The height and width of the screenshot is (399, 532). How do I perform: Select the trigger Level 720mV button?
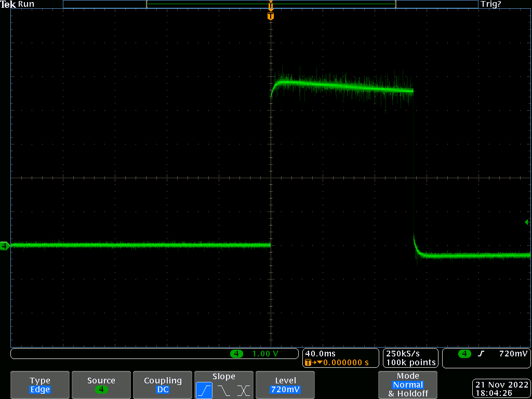tap(285, 385)
